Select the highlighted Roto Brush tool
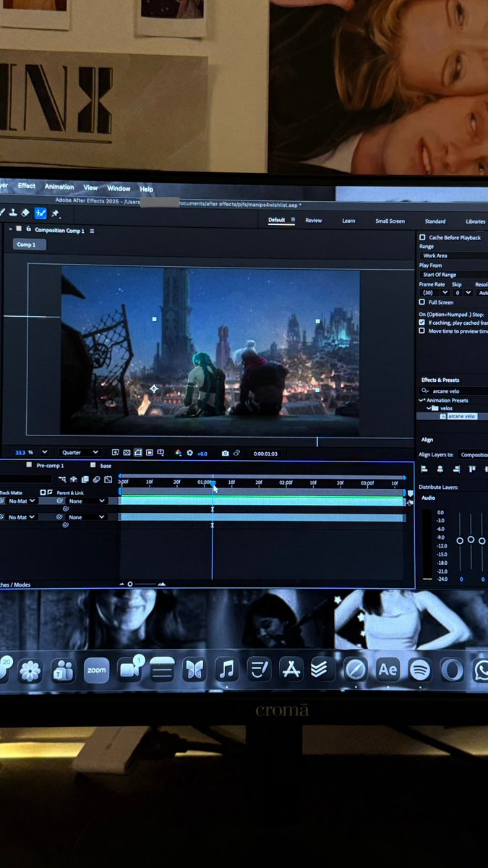The width and height of the screenshot is (488, 868). point(40,213)
